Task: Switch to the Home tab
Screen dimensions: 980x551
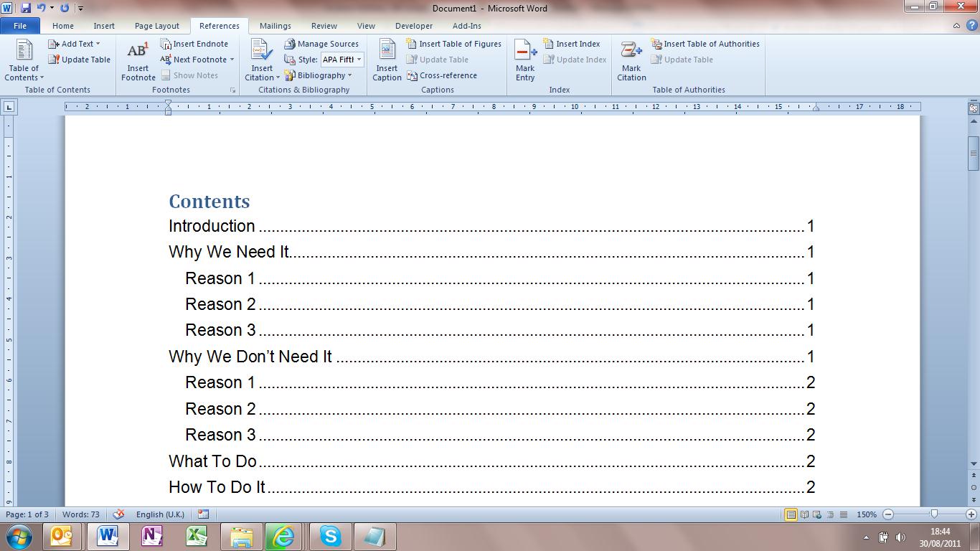Action: (63, 26)
